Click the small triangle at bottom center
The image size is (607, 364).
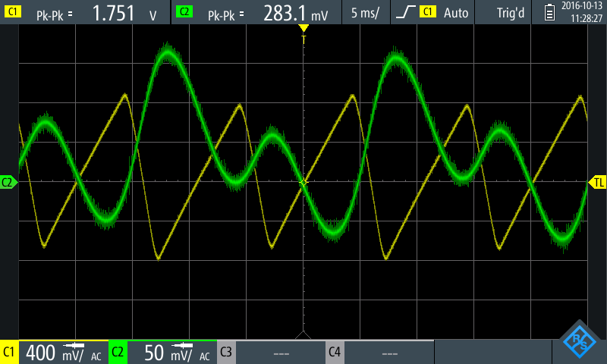click(x=303, y=334)
